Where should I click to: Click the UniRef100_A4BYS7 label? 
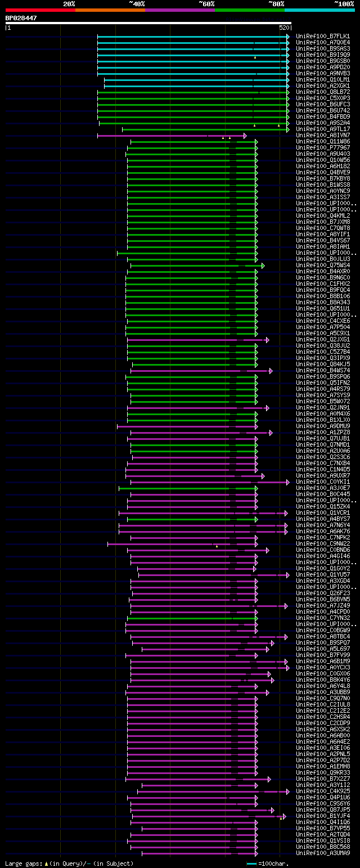click(323, 519)
